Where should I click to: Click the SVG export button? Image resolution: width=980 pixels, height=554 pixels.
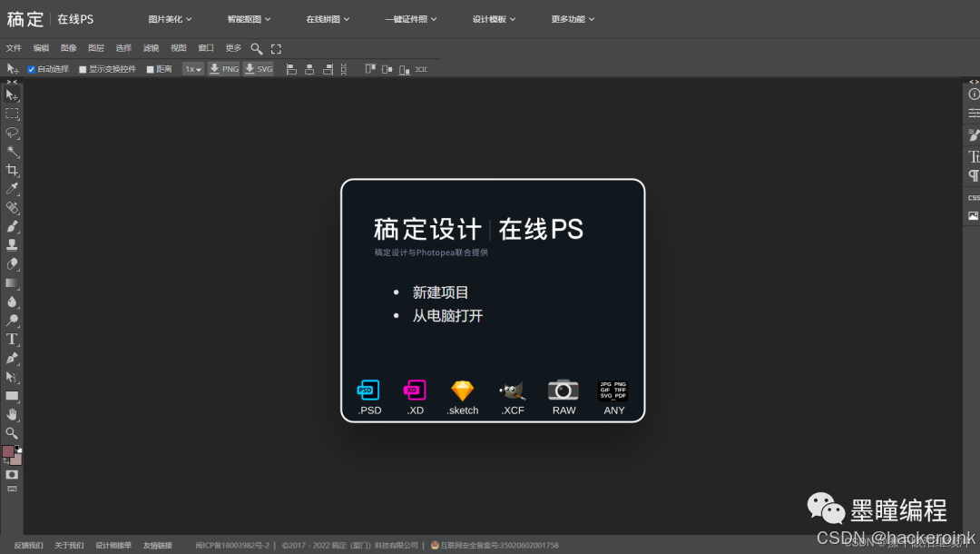coord(259,69)
